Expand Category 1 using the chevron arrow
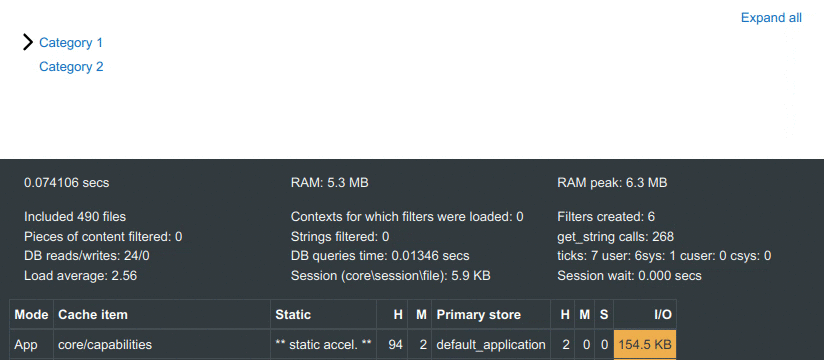Image resolution: width=826 pixels, height=360 pixels. pos(28,42)
